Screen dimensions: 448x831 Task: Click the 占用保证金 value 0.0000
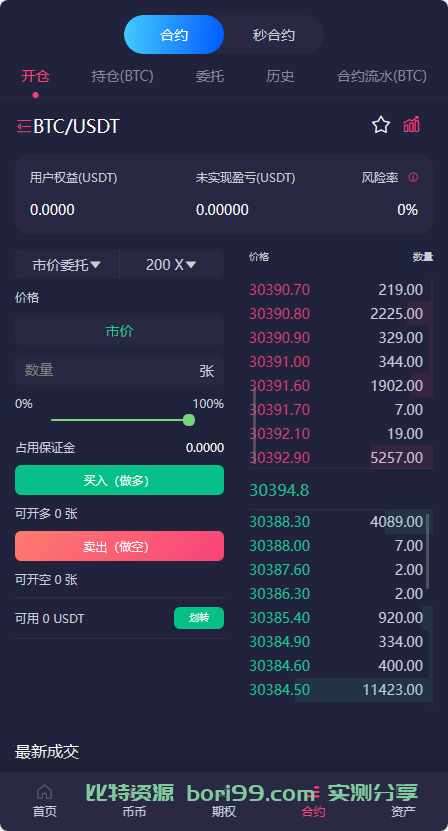click(x=205, y=448)
